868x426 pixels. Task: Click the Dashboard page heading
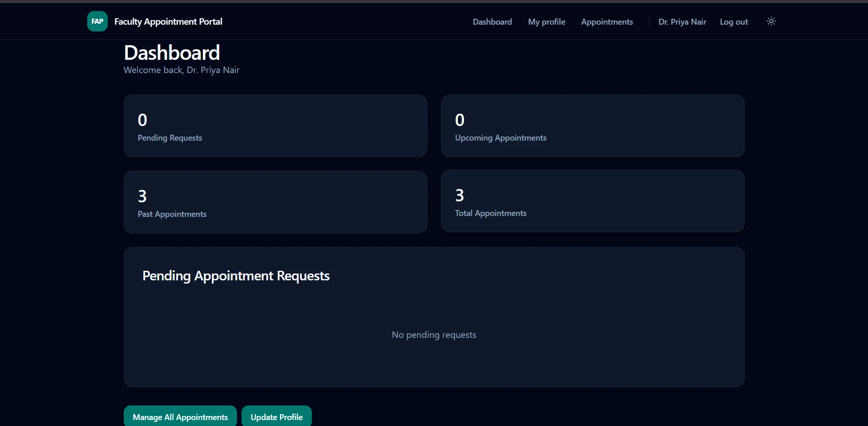172,53
